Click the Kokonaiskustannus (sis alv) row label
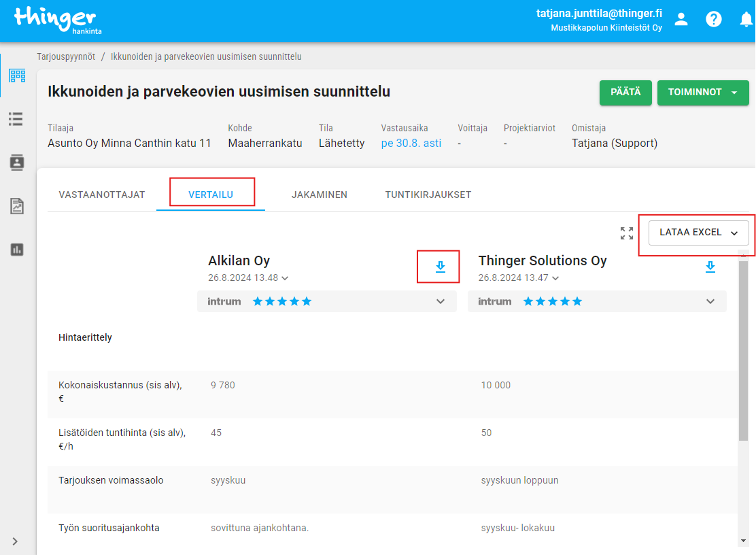 [120, 392]
